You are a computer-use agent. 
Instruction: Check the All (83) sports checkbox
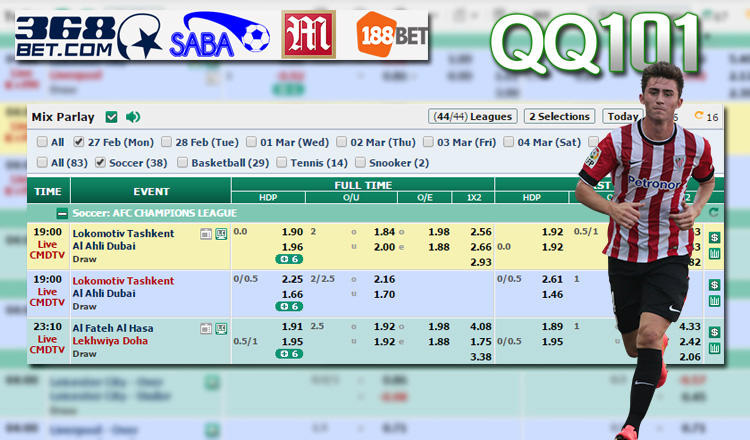click(42, 163)
